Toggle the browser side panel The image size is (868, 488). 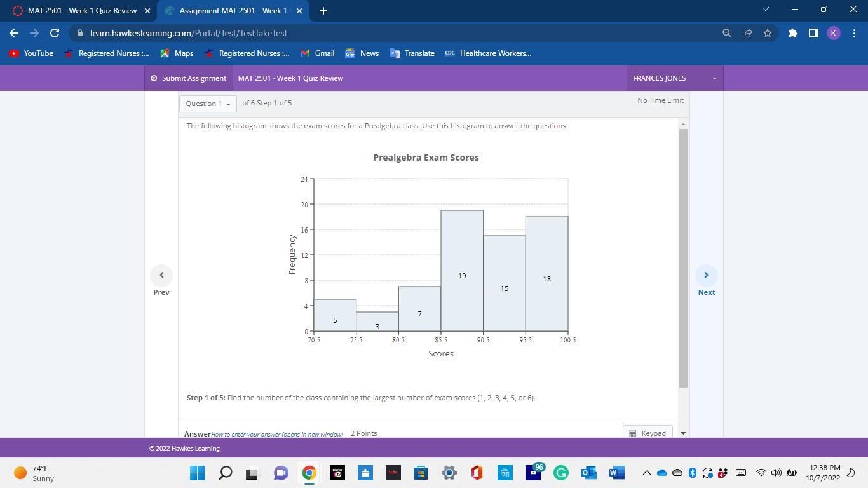click(813, 33)
